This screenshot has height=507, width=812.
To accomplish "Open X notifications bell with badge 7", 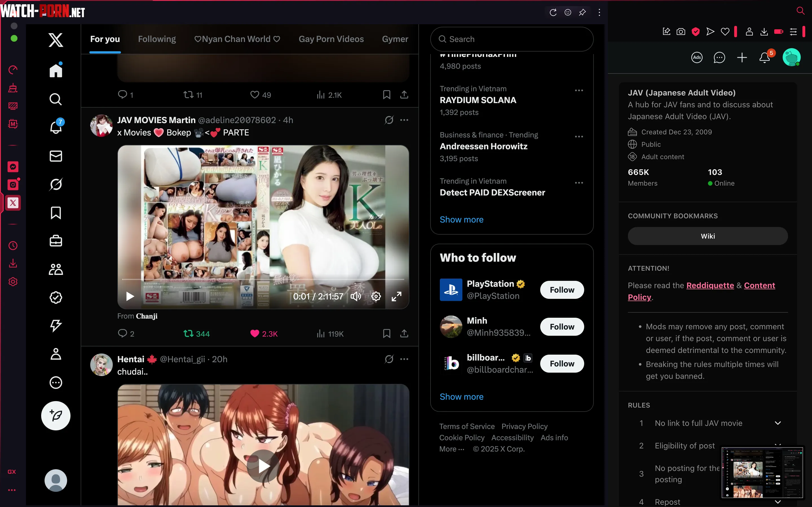I will tap(56, 127).
